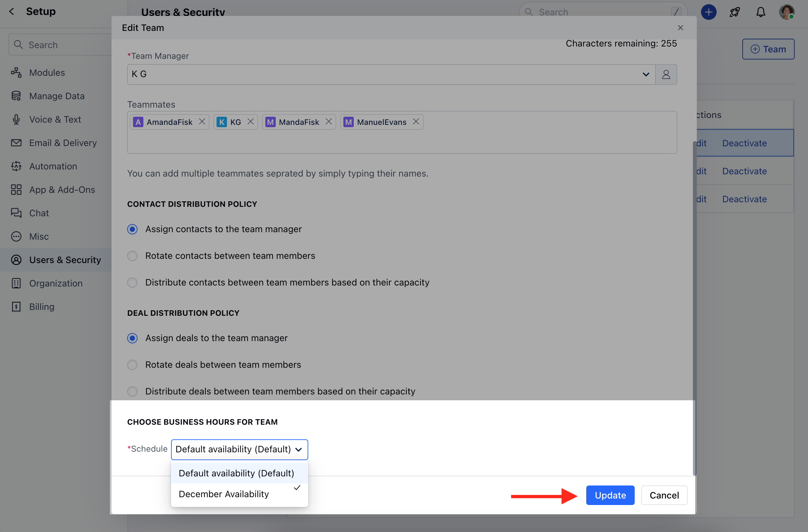This screenshot has width=808, height=532.
Task: Remove ManuelEvans from Teammates
Action: click(416, 122)
